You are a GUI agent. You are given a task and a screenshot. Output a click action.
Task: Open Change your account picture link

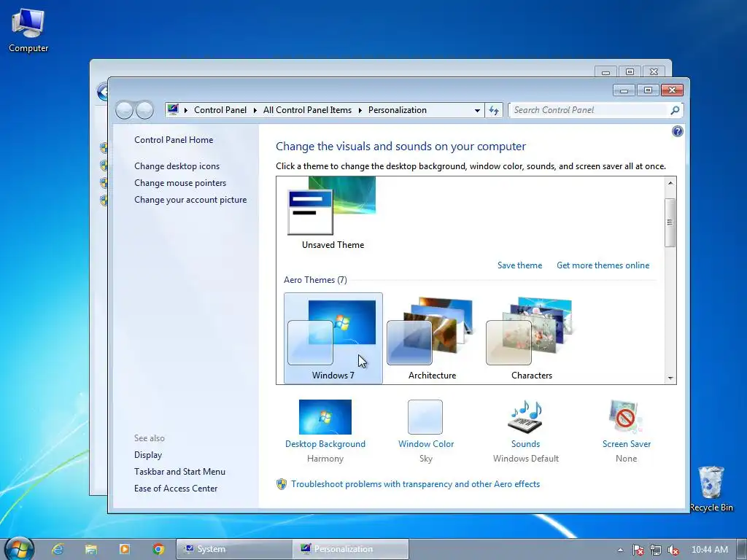click(x=190, y=200)
